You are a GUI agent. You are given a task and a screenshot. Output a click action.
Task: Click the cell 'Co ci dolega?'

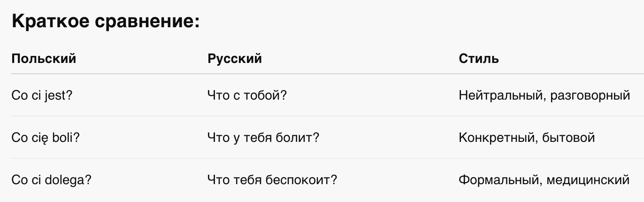coord(51,180)
